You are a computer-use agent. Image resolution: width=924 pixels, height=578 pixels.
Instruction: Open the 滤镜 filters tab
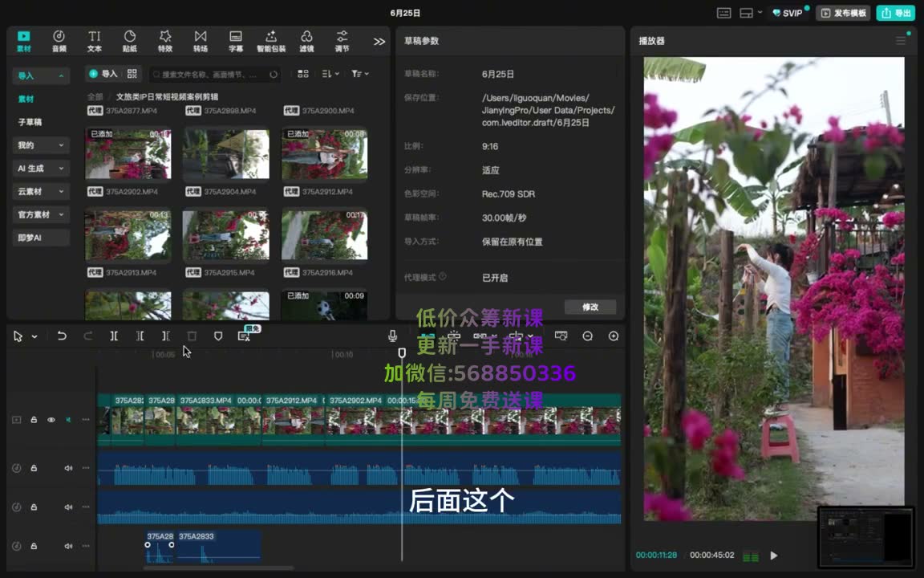(x=306, y=41)
